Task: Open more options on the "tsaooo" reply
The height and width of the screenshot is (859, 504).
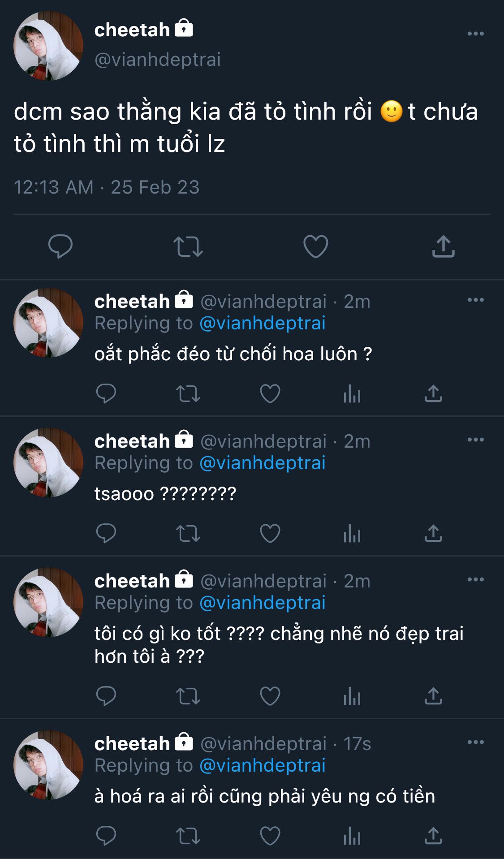Action: click(475, 440)
